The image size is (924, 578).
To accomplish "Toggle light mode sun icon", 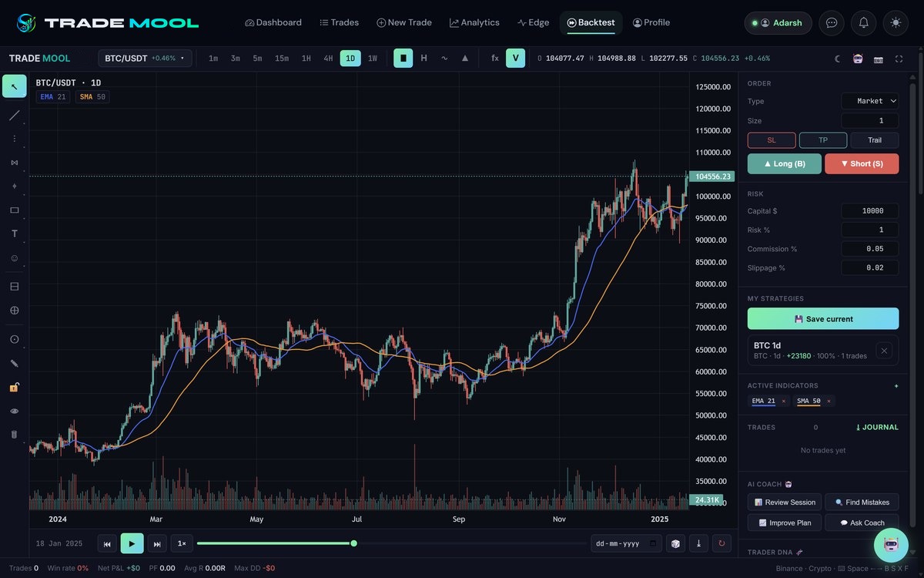I will [896, 22].
